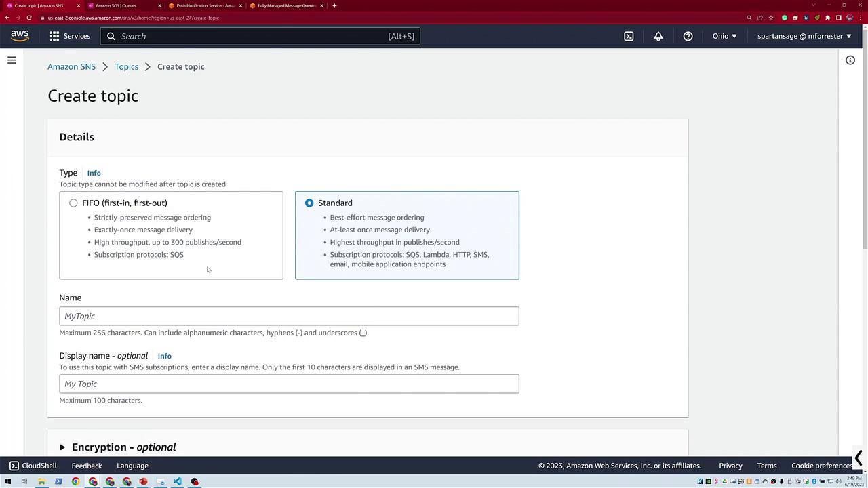Click the Windows Start button
This screenshot has height=488, width=868.
(x=8, y=482)
